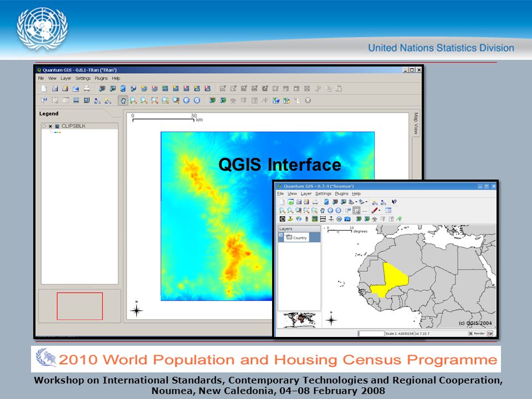The image size is (532, 399).
Task: Click the Zoom Last blue arrow in the Seamus window
Action: click(x=330, y=211)
